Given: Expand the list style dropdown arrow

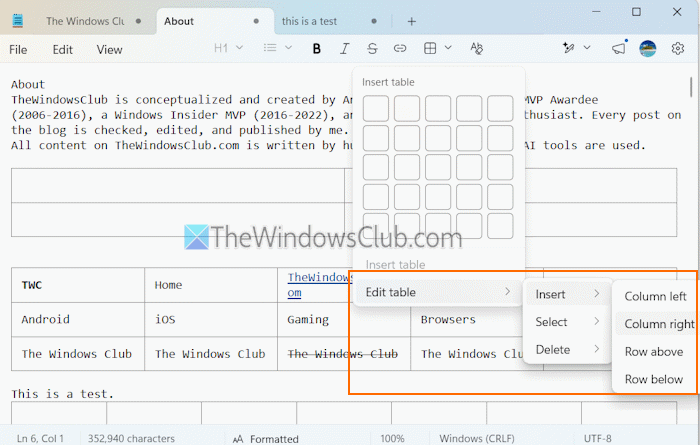Looking at the screenshot, I should coord(288,47).
